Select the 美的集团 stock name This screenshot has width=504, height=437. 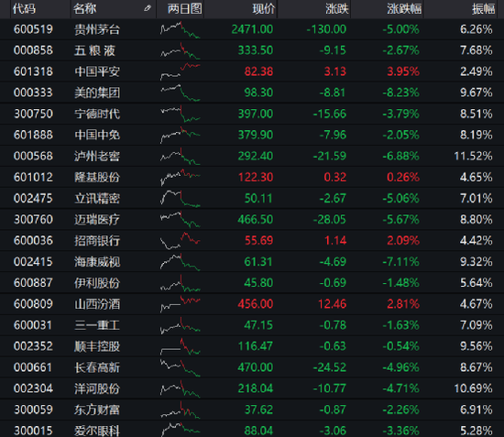(97, 93)
